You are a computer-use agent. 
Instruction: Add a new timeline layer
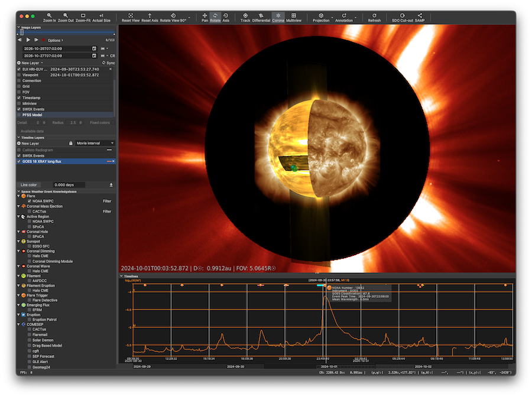click(x=28, y=144)
